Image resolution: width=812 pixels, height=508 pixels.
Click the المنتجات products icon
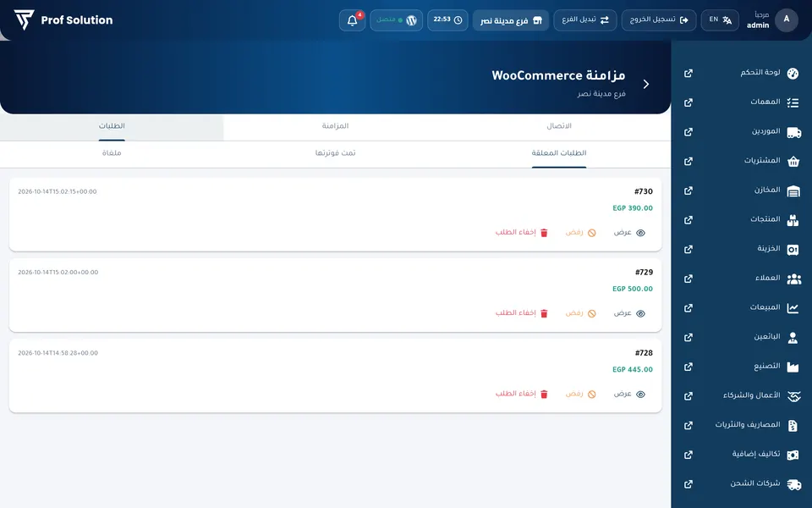point(793,220)
